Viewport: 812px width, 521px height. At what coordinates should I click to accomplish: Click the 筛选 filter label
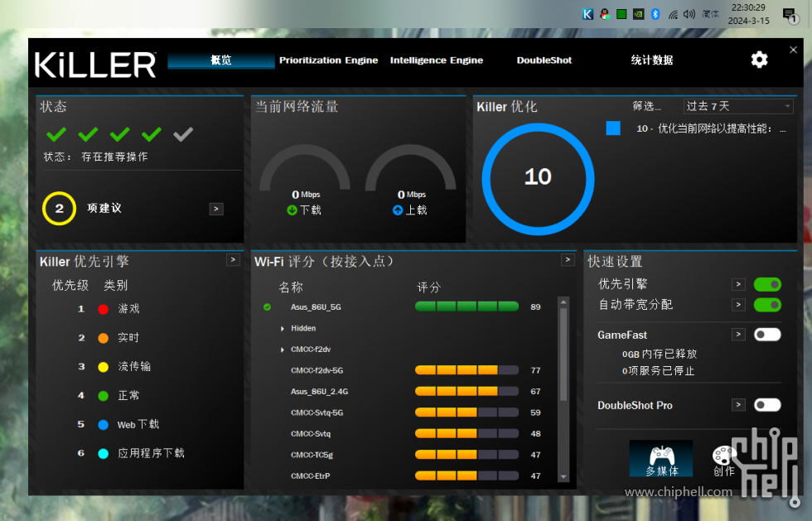click(x=646, y=106)
